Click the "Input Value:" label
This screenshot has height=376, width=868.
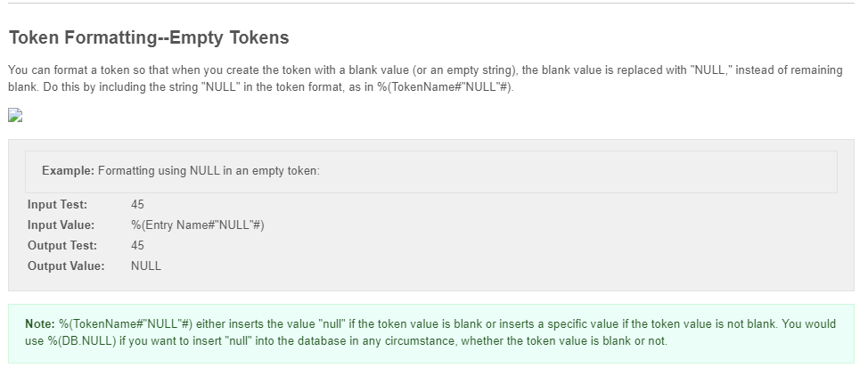61,225
